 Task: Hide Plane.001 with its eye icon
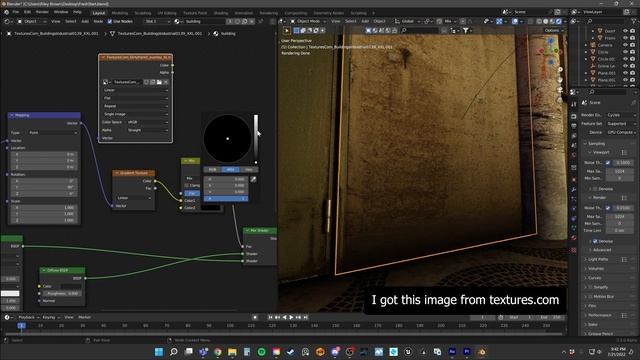coord(625,73)
